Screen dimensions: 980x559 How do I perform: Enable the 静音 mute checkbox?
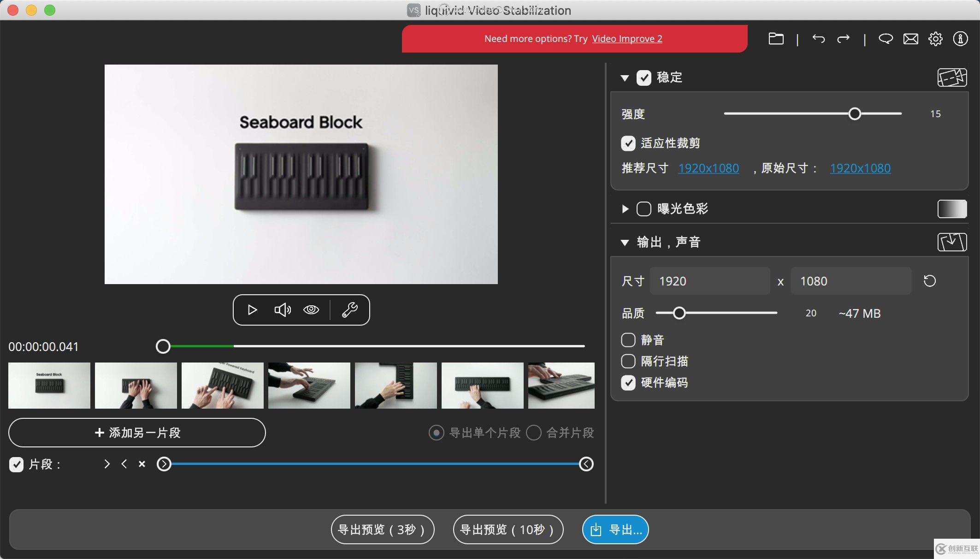[628, 340]
